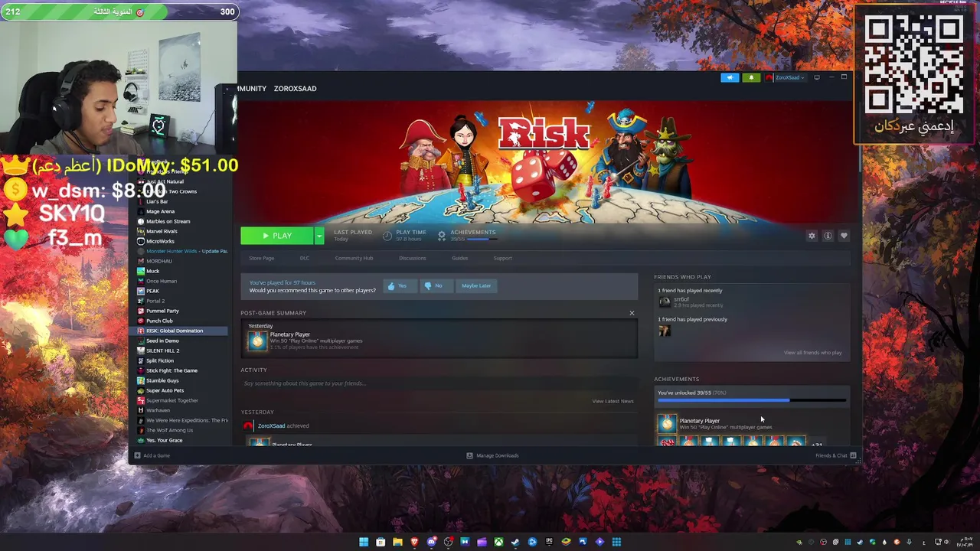Open the dropdown arrow beside PLAY

tap(319, 236)
